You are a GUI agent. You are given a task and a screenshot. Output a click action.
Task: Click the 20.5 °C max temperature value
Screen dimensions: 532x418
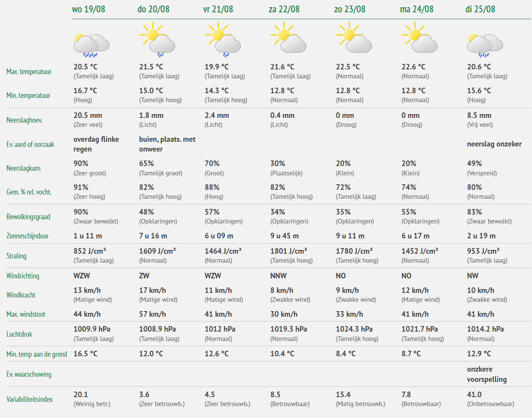(x=86, y=67)
